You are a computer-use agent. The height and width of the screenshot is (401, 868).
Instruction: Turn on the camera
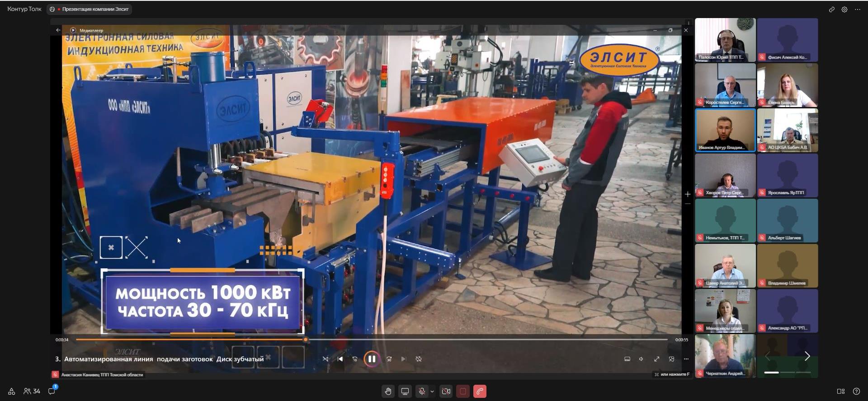pos(446,392)
